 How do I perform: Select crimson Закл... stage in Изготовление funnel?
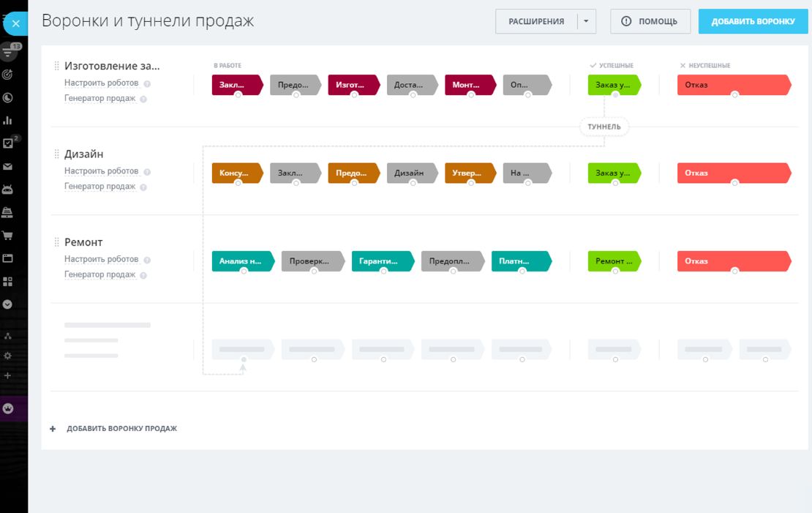pos(237,85)
